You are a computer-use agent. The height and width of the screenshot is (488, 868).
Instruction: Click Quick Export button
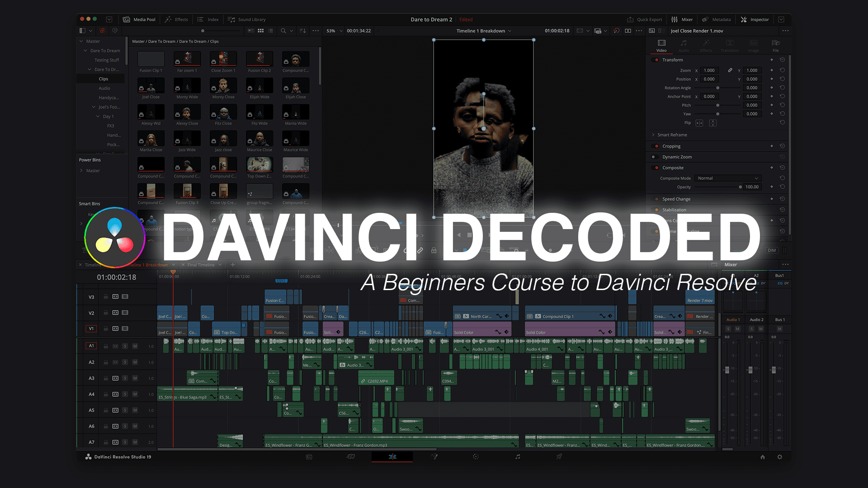pos(644,19)
